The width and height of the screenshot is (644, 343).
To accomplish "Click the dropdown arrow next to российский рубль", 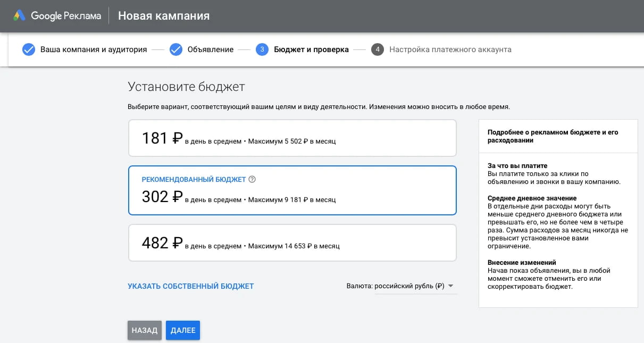I will click(x=450, y=286).
